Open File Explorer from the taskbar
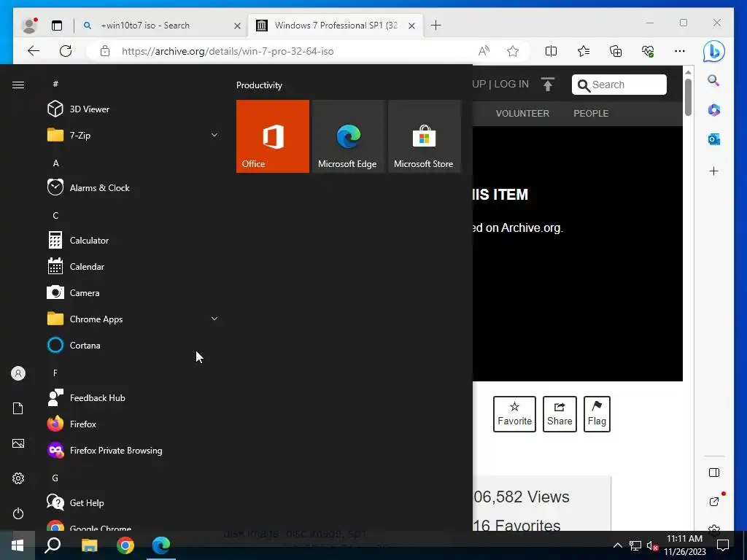 (x=89, y=545)
